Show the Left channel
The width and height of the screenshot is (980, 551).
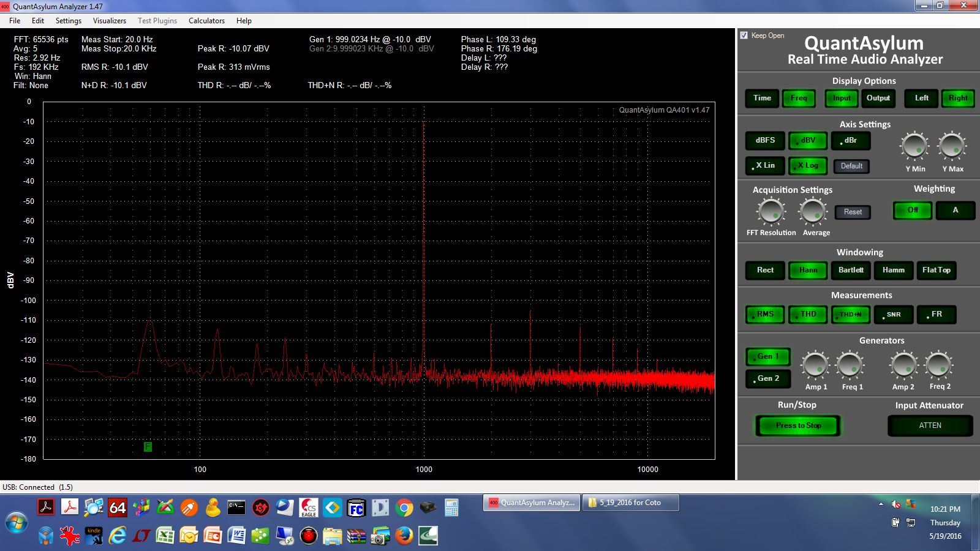click(x=921, y=98)
